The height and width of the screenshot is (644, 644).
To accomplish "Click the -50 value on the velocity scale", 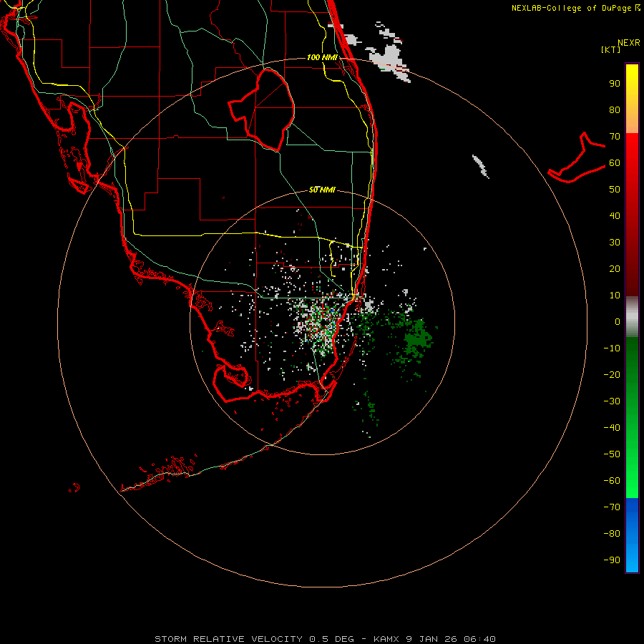I will coord(612,454).
